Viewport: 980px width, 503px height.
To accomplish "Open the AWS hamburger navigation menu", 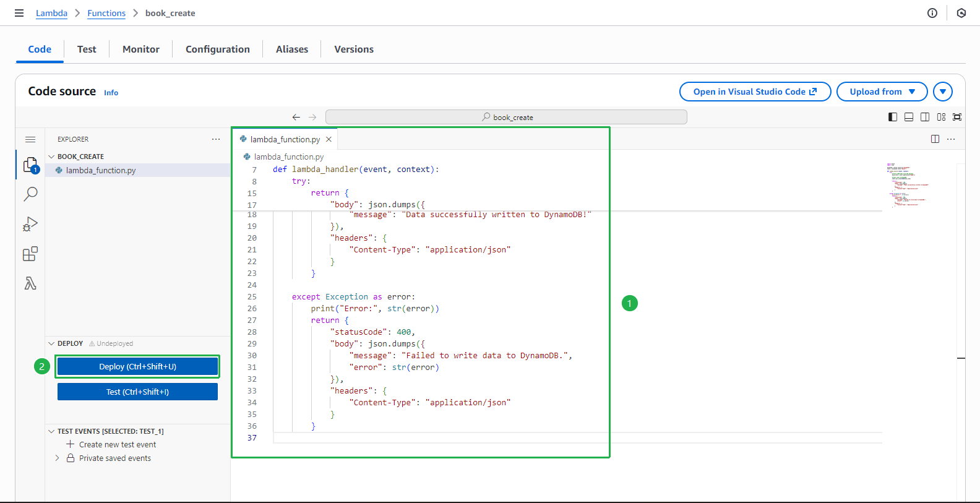I will point(19,13).
